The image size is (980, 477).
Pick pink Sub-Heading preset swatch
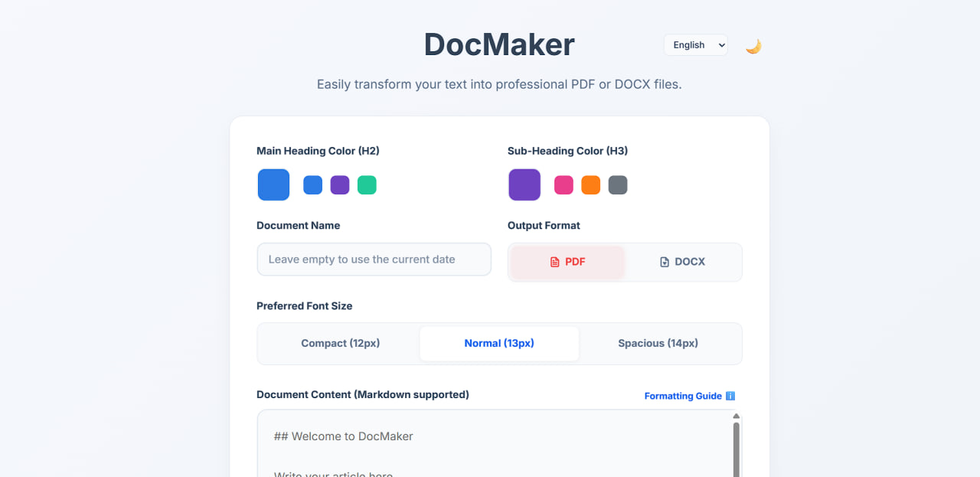563,185
